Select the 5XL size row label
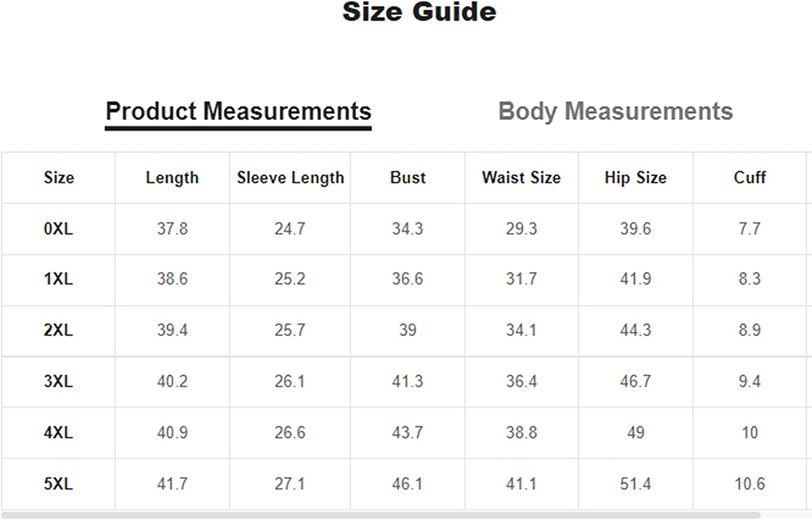Viewport: 812px width, 520px height. click(x=59, y=484)
